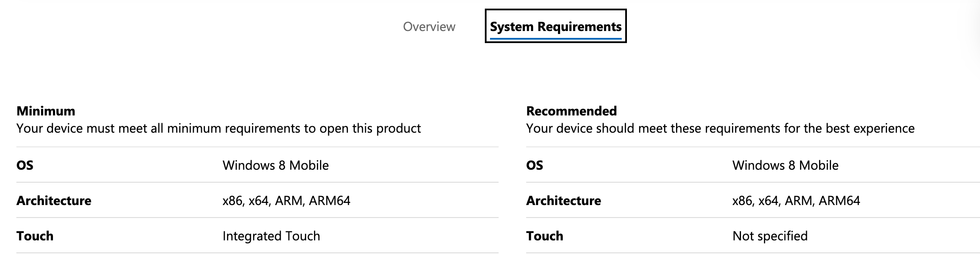
Task: Click the recommended OS label
Action: pos(535,165)
